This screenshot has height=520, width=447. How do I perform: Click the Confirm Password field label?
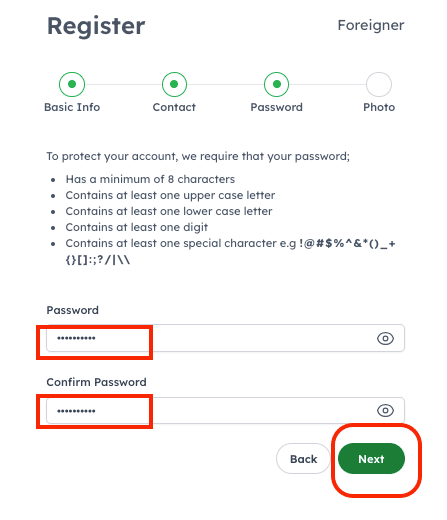point(96,382)
